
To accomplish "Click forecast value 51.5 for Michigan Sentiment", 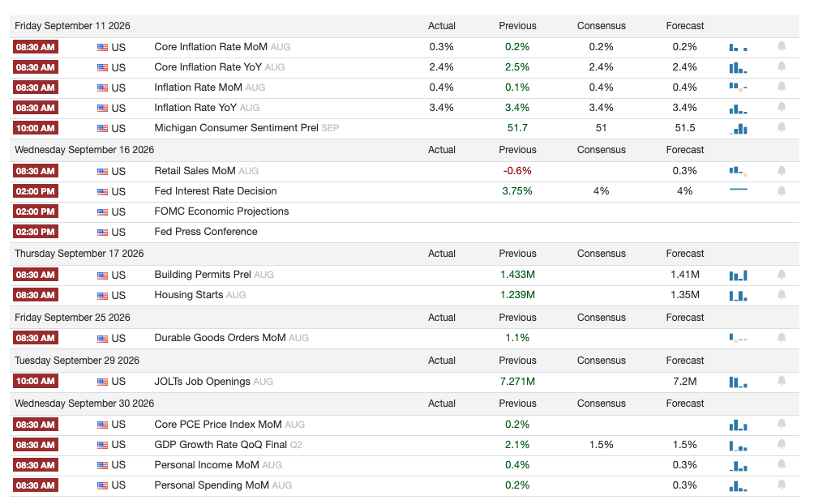I will (x=685, y=128).
